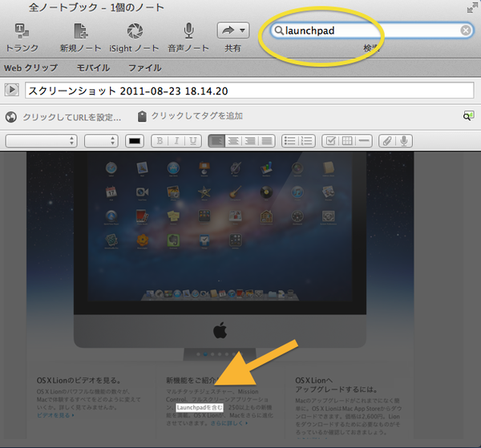Start an audio note (音声ノート)

(188, 31)
